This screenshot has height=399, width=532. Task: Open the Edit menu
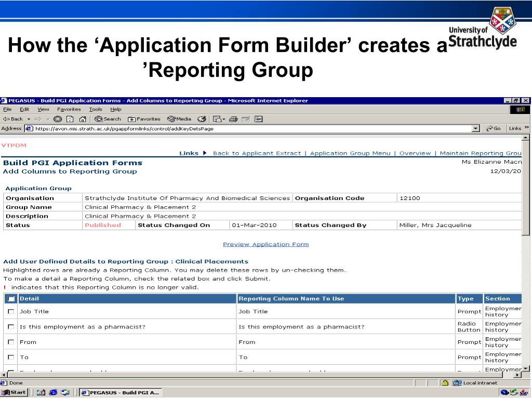click(24, 110)
